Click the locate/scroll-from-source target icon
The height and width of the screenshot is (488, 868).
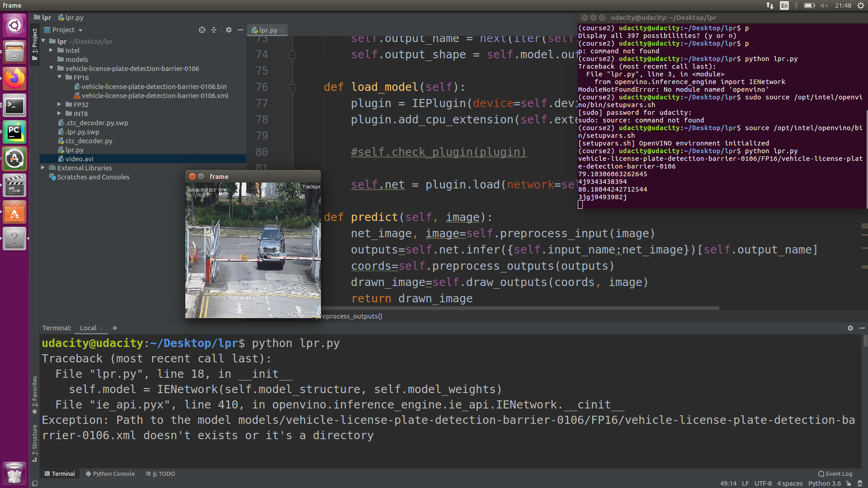coord(202,30)
